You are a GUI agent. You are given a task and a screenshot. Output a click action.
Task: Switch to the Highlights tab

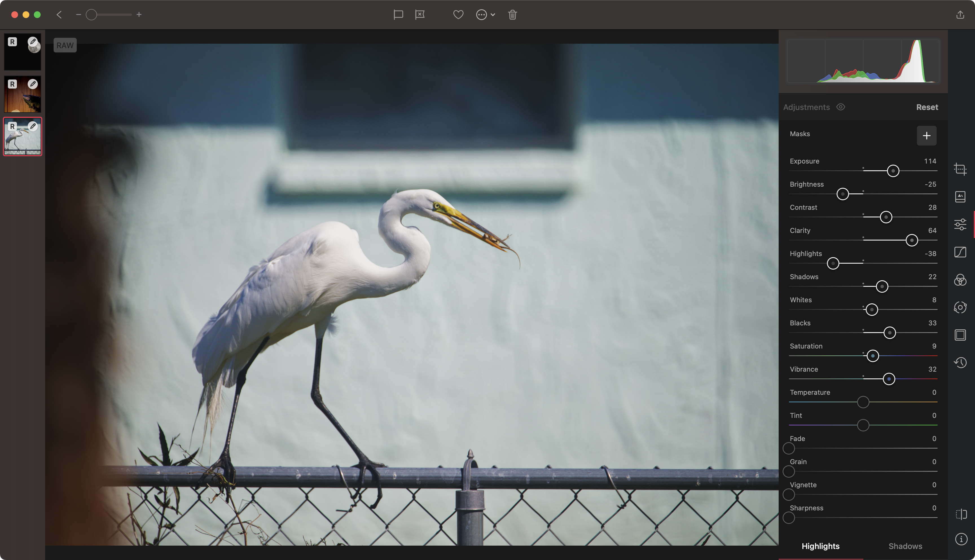pos(820,546)
